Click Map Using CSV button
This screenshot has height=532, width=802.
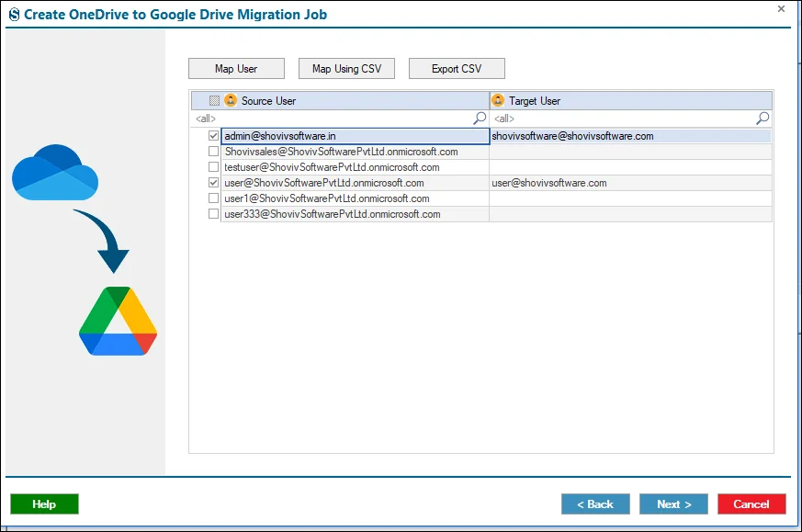[346, 69]
